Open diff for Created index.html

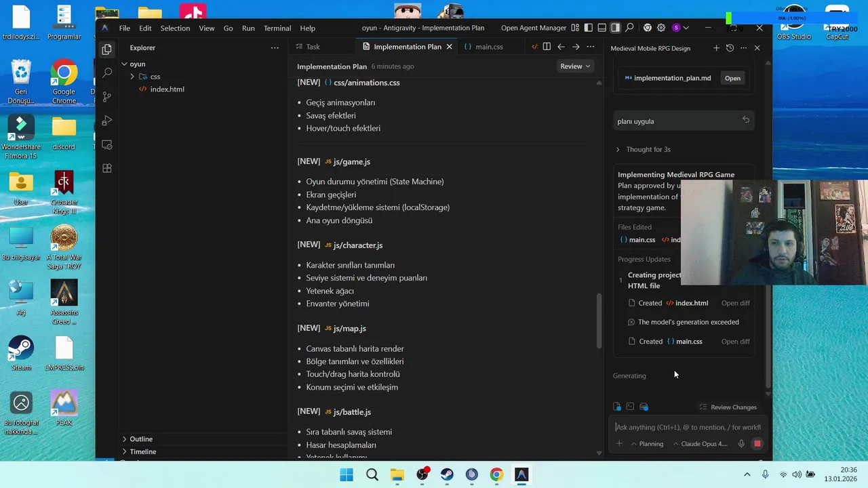[735, 303]
